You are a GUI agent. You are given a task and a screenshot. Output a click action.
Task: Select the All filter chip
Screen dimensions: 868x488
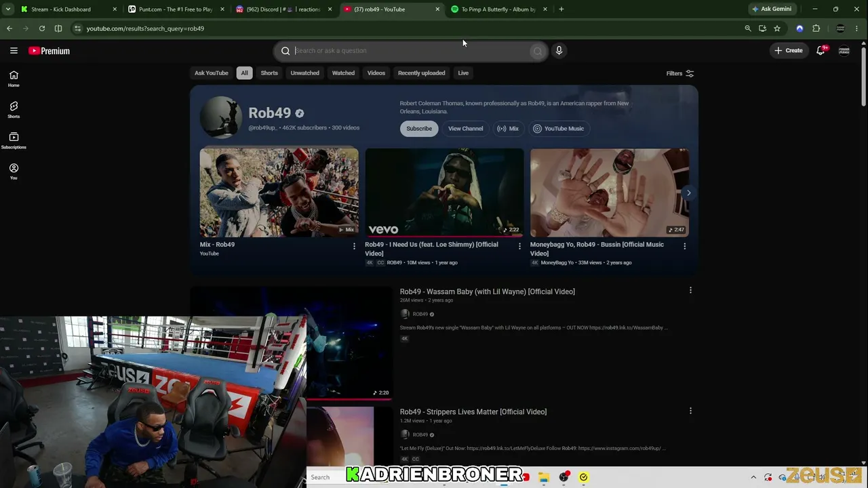[244, 73]
